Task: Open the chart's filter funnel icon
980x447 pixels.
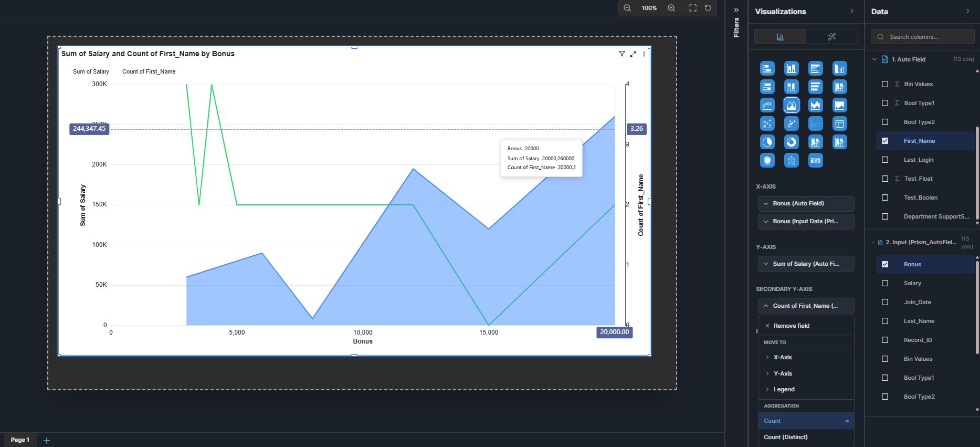Action: pos(622,54)
